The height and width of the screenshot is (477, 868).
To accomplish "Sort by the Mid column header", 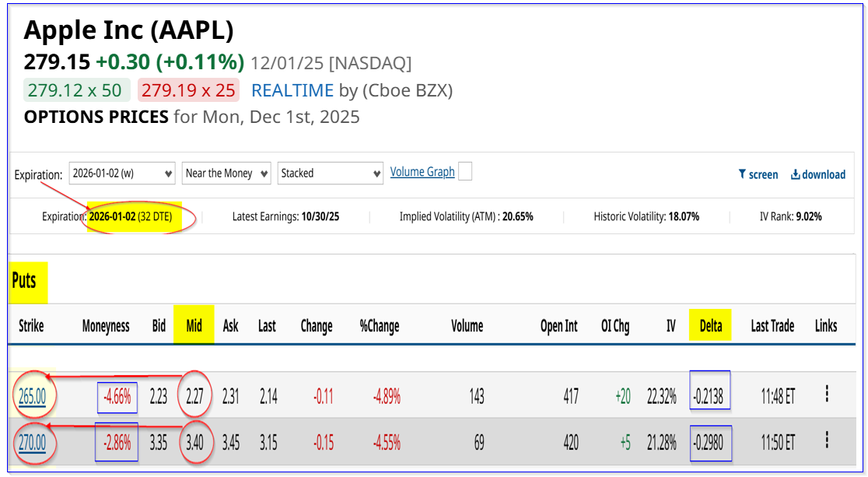I will (x=194, y=325).
